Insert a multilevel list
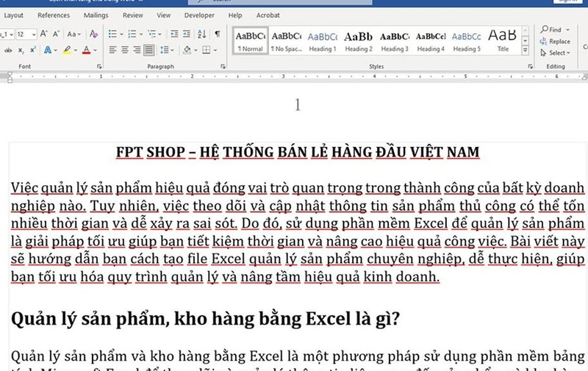The height and width of the screenshot is (371, 588). (x=151, y=34)
